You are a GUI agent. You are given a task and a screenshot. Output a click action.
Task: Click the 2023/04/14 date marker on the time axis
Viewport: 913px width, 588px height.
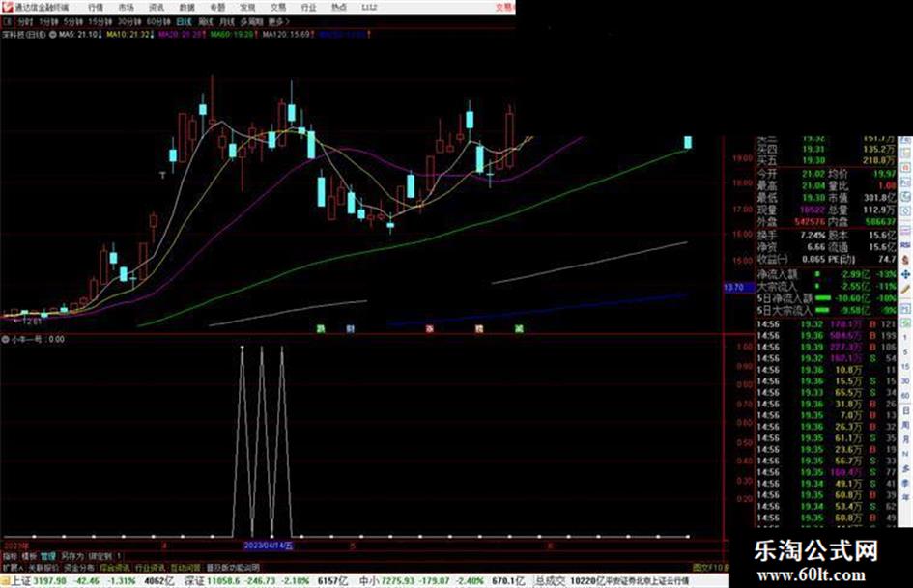coord(269,546)
